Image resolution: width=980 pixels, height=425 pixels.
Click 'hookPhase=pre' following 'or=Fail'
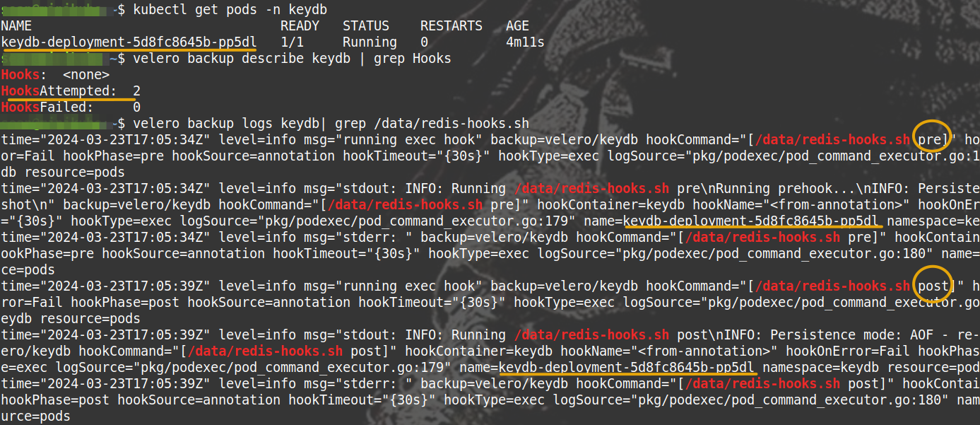(113, 156)
